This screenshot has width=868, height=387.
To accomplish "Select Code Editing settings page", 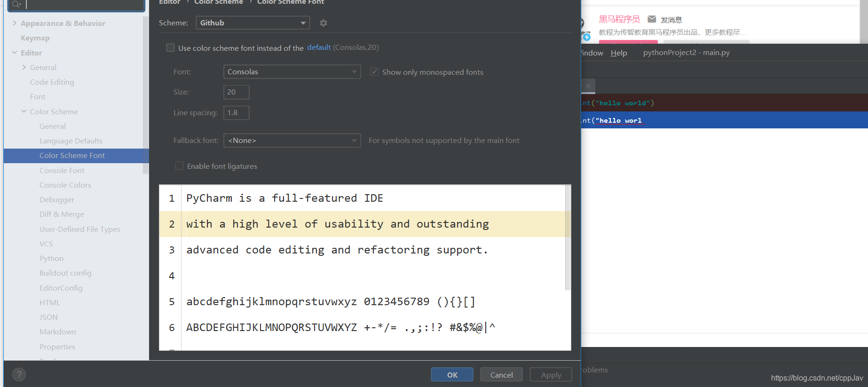I will (x=52, y=82).
